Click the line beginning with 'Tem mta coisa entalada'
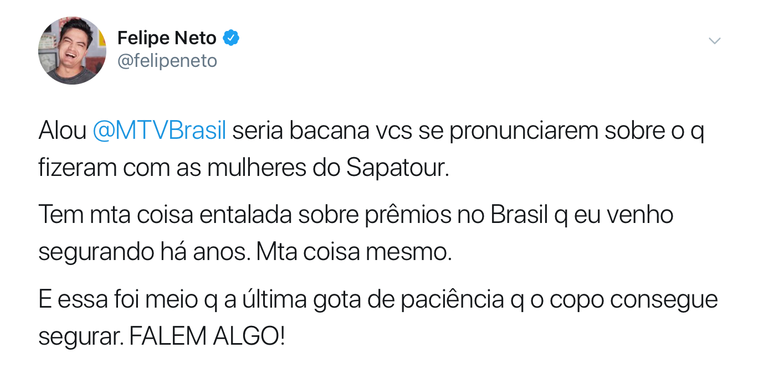This screenshot has width=768, height=368. pos(356,216)
